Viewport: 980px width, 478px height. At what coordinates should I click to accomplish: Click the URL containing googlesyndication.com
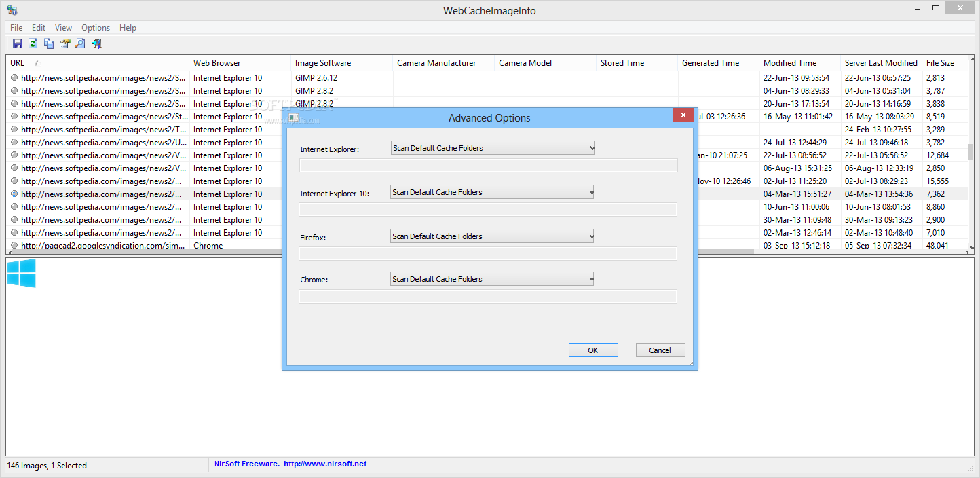(102, 246)
